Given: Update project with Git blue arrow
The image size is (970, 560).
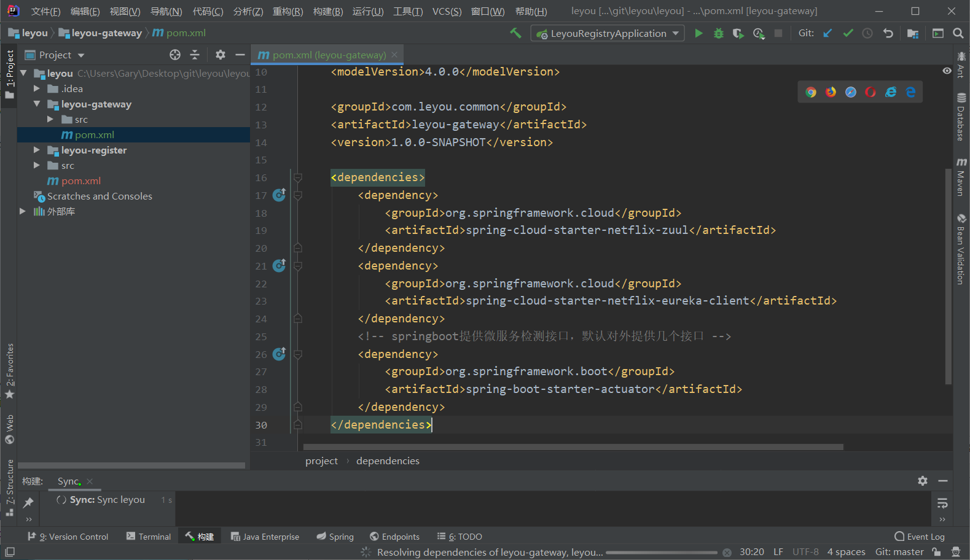Looking at the screenshot, I should click(x=827, y=33).
